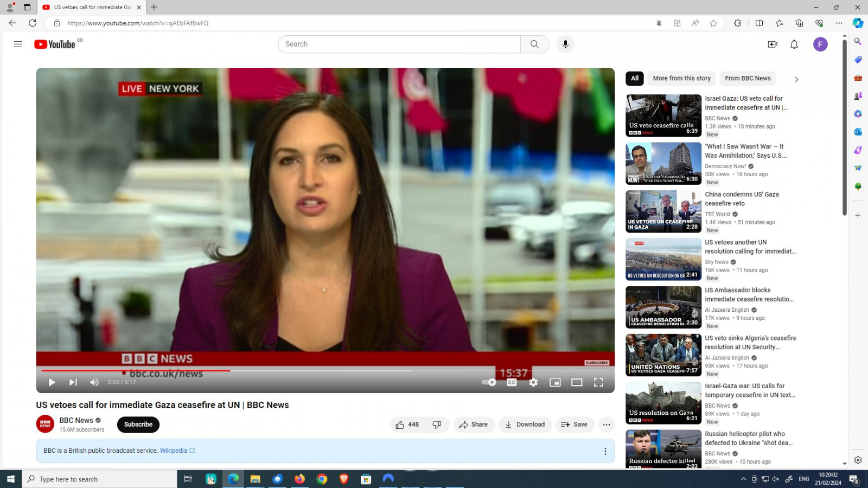Image resolution: width=868 pixels, height=488 pixels.
Task: Open the YouTube guide hamburger menu
Action: [x=18, y=44]
